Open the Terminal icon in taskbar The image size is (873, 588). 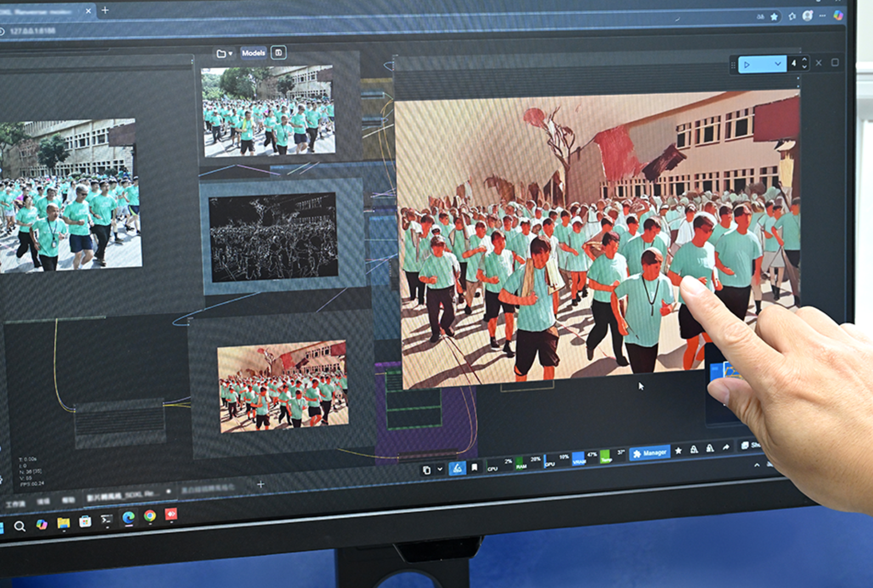click(106, 519)
